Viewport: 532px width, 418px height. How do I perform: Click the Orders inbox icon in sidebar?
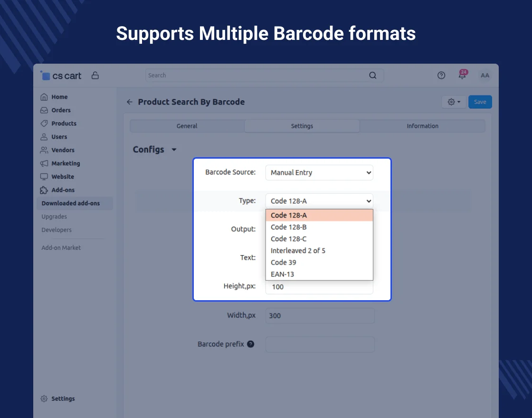[44, 110]
